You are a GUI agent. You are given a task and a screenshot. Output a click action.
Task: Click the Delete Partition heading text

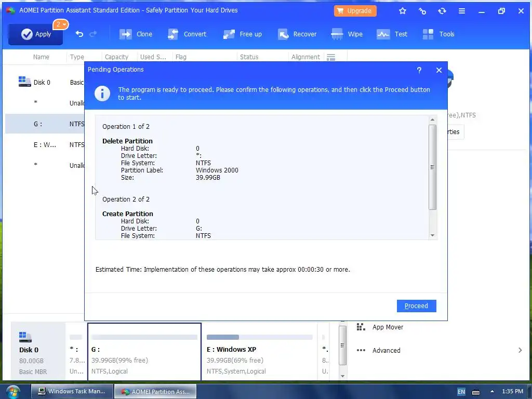[128, 141]
